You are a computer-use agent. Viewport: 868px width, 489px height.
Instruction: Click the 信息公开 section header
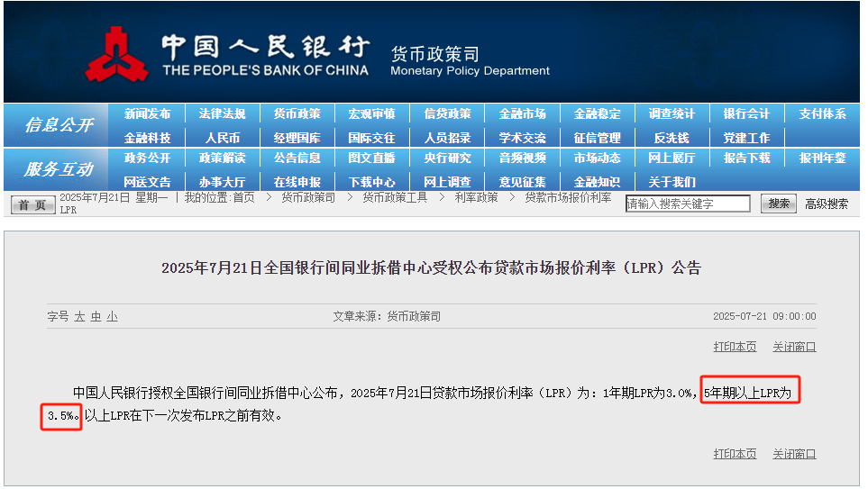tap(58, 125)
